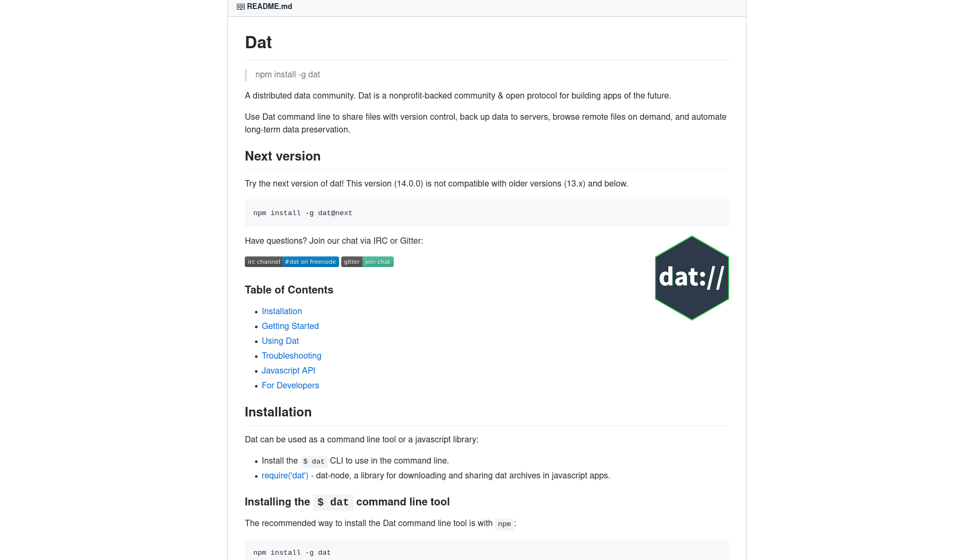Click the README.md file name label

269,7
